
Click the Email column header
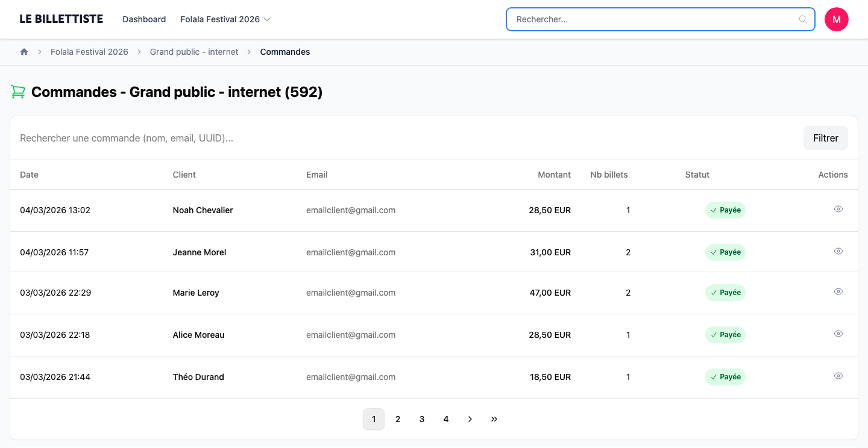317,175
